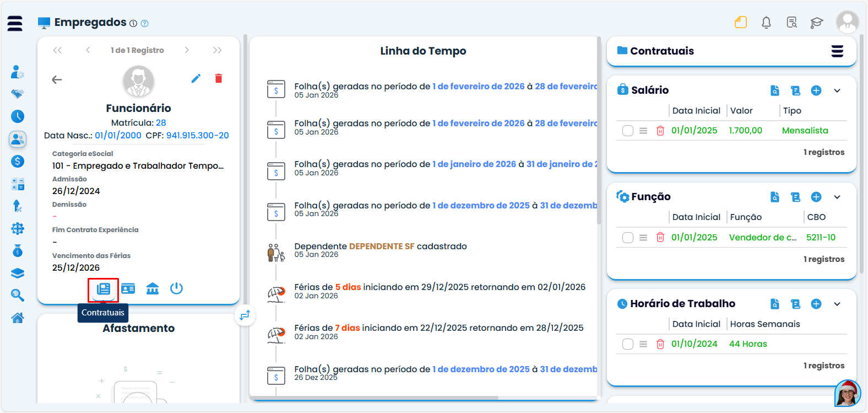Click the plus icon in Salário panel

tap(816, 90)
